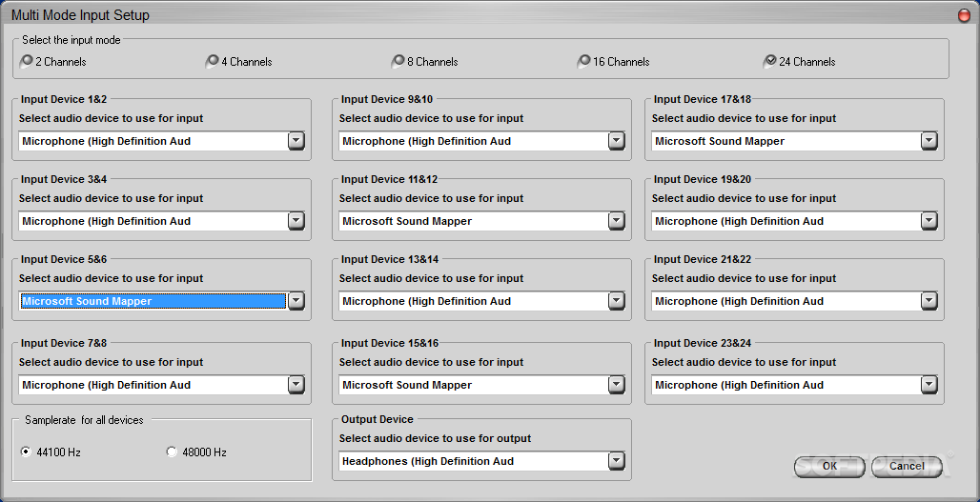980x502 pixels.
Task: Open dropdown arrow for Input Device 15&16
Action: tap(617, 385)
